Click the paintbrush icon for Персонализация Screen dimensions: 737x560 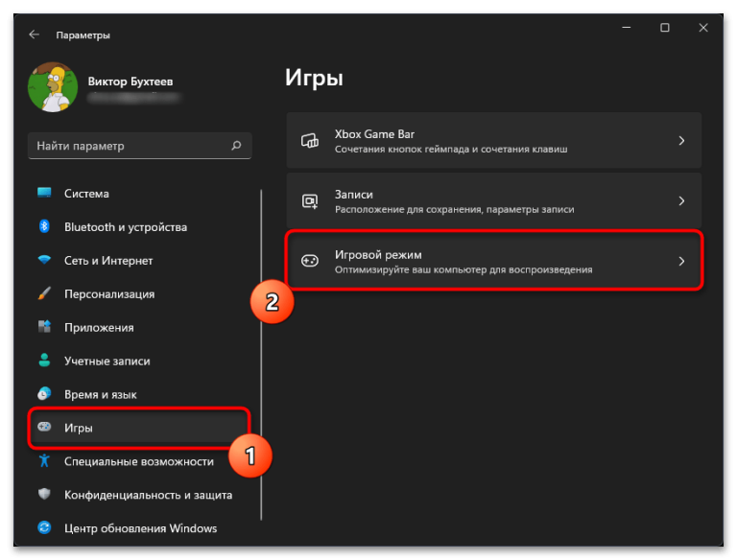pyautogui.click(x=44, y=293)
